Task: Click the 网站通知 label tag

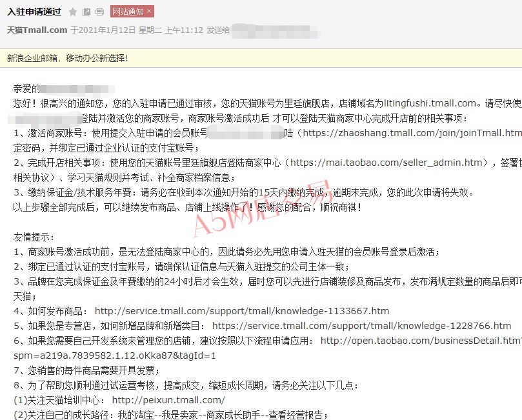Action: click(128, 12)
